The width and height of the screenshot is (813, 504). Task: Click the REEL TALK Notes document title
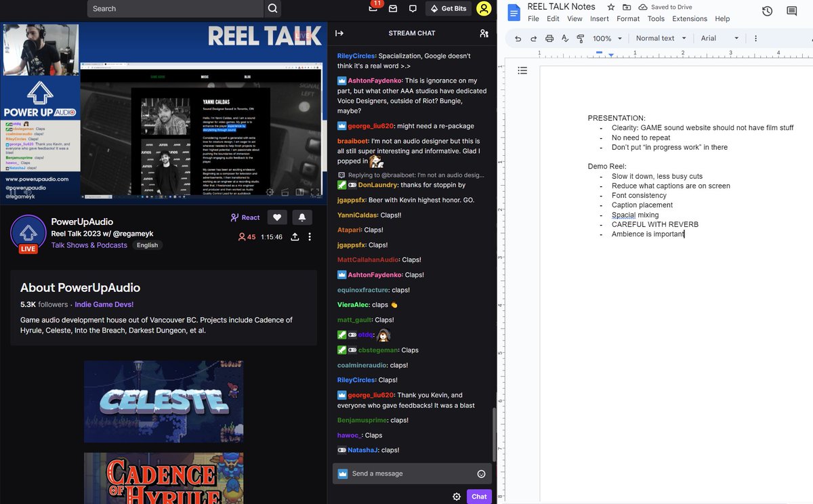pyautogui.click(x=562, y=7)
